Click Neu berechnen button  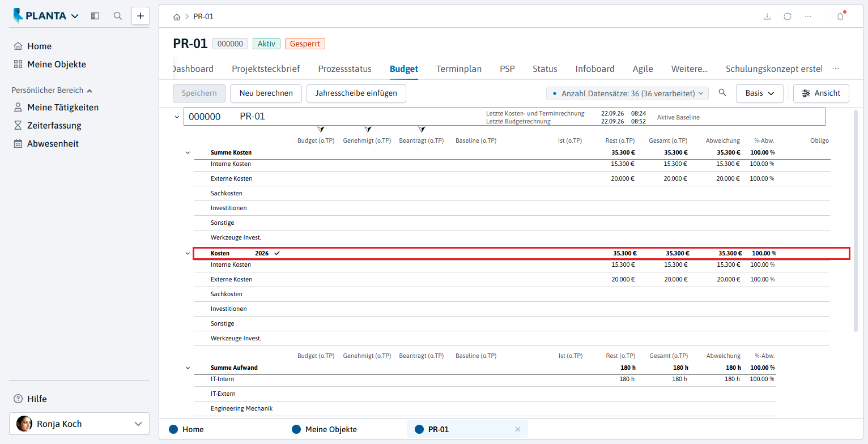click(266, 93)
